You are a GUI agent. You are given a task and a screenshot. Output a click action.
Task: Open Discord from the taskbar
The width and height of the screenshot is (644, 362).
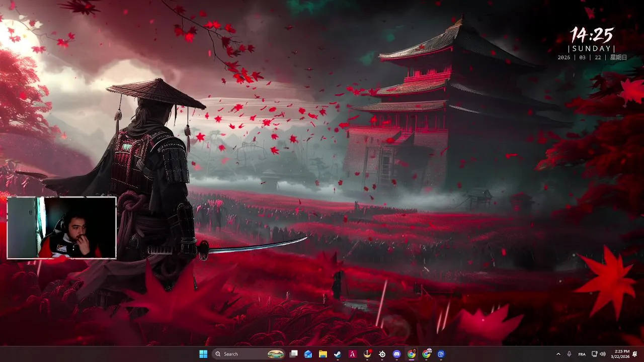(397, 354)
